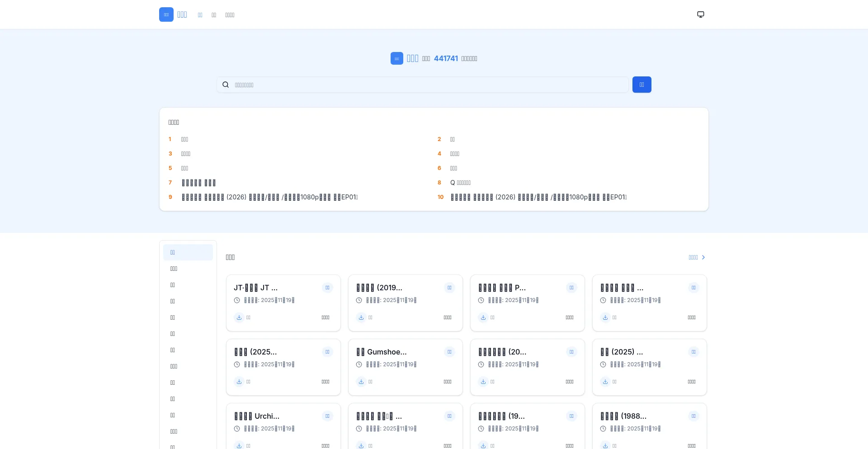Click the blue tag badge on the Gumshoe card
Screen dimensions: 868x449
[449, 352]
